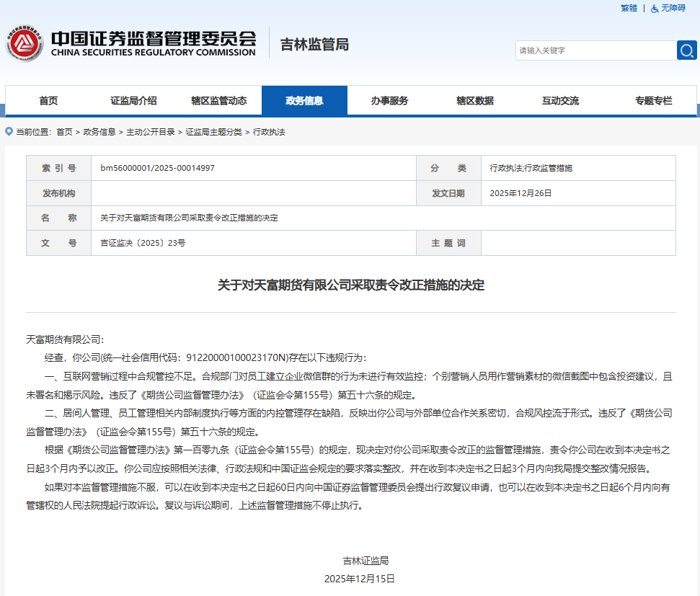Open the 无障碍 accessibility mode link
Image resolution: width=700 pixels, height=596 pixels.
[x=673, y=9]
